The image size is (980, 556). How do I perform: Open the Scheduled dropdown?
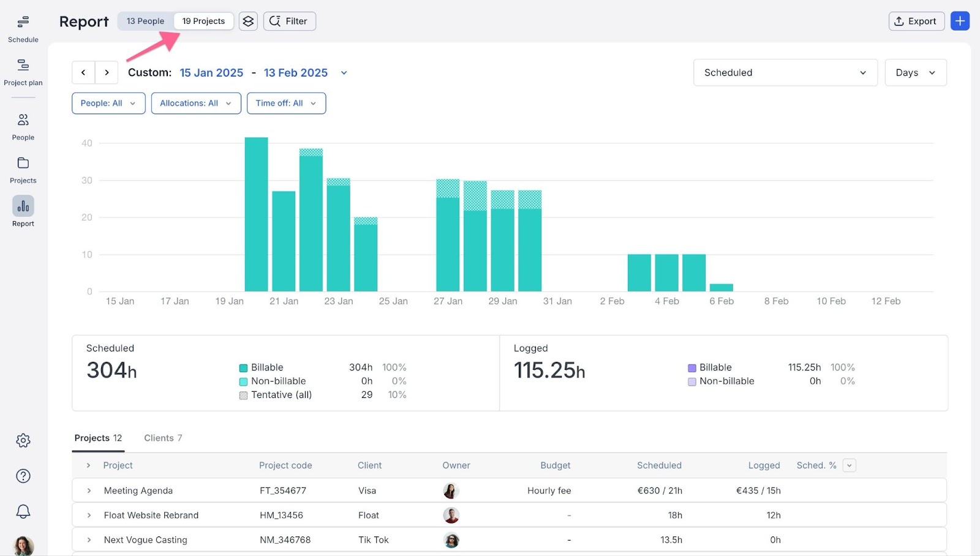tap(785, 73)
